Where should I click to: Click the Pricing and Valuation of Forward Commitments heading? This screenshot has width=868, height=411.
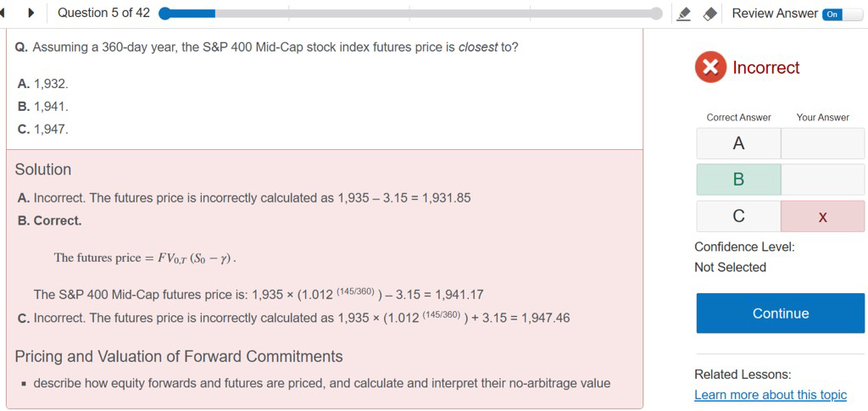(x=179, y=357)
